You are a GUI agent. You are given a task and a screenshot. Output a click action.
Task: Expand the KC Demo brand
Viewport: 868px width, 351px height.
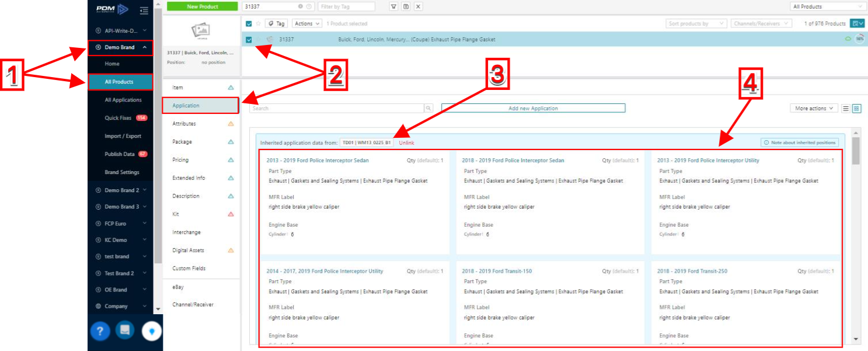(x=121, y=240)
